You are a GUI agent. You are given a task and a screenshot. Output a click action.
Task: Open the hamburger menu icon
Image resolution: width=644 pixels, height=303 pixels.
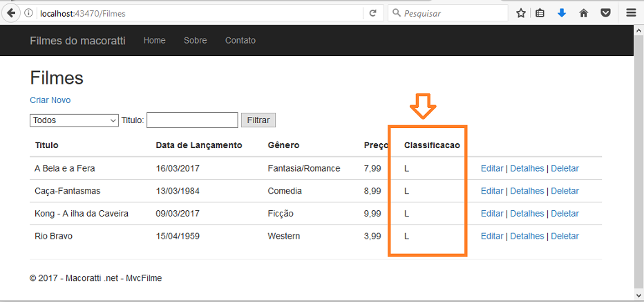pyautogui.click(x=631, y=13)
